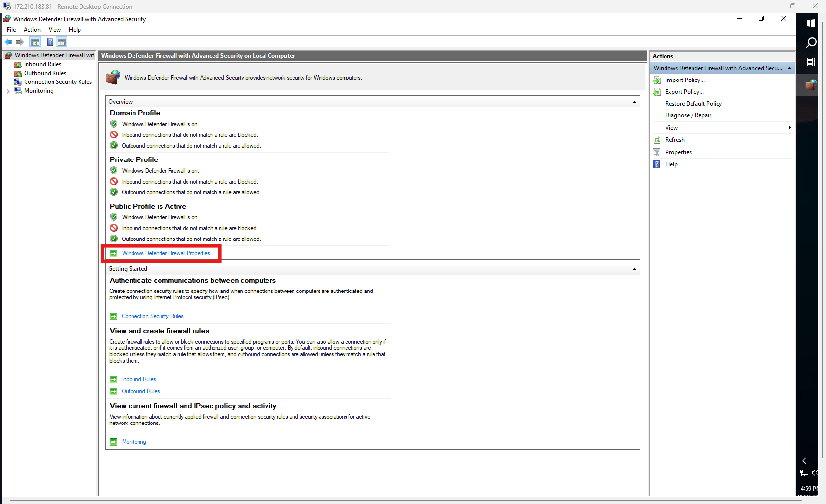
Task: Click Private Profile's green shield firewall-on status
Action: point(114,170)
